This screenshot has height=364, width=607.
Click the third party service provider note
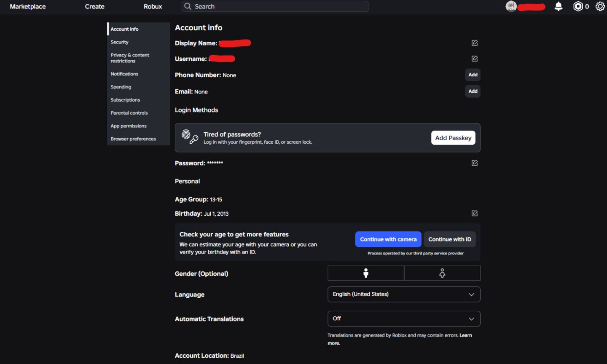[x=416, y=253]
